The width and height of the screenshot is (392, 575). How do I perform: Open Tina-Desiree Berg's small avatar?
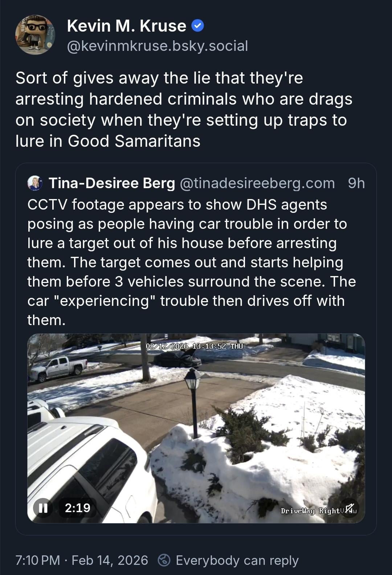(x=35, y=183)
